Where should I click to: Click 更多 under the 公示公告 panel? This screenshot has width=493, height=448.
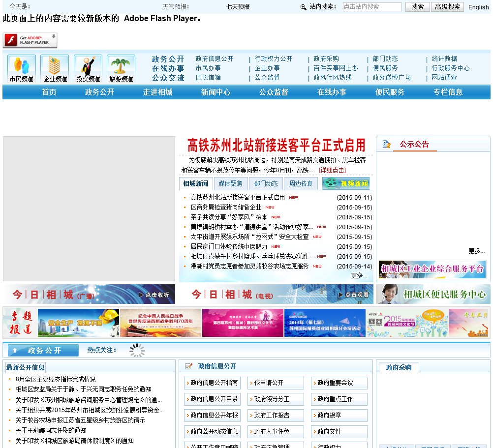pyautogui.click(x=476, y=251)
